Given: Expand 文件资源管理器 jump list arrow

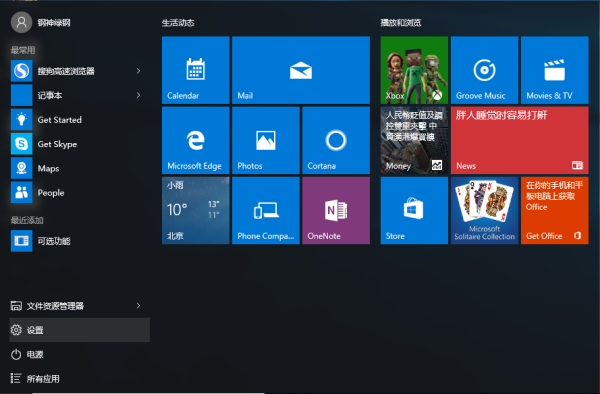Looking at the screenshot, I should (x=139, y=306).
